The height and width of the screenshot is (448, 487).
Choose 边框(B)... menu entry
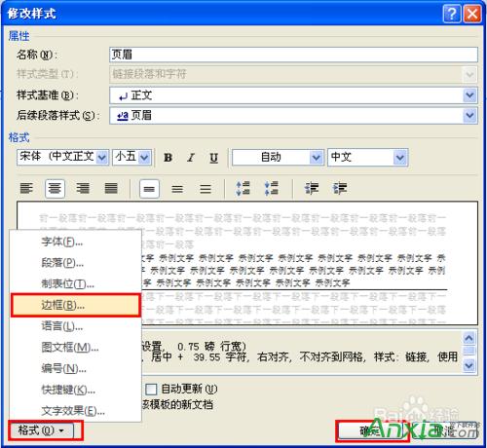(x=75, y=305)
